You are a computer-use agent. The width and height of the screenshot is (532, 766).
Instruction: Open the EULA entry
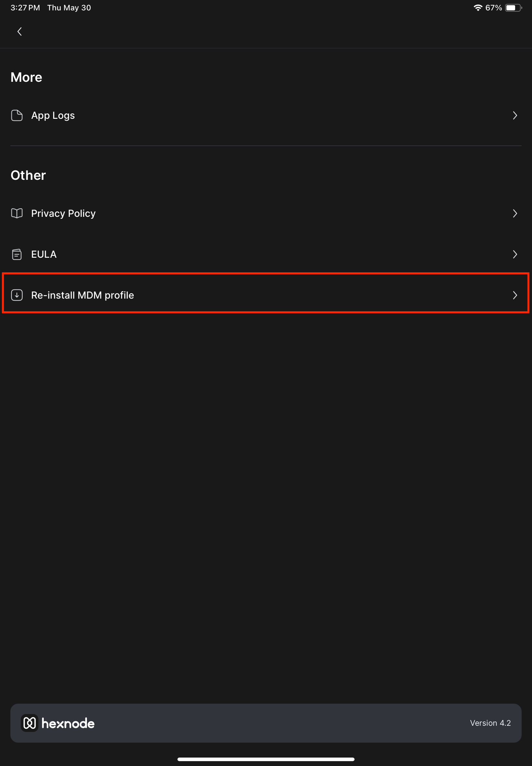[x=266, y=254]
